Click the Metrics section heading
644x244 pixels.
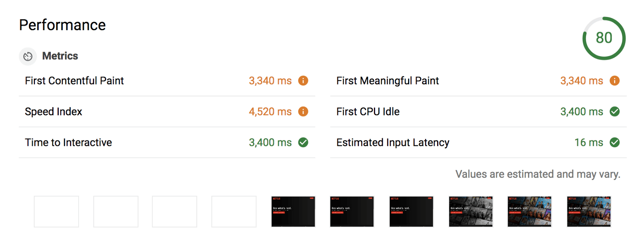(x=60, y=56)
